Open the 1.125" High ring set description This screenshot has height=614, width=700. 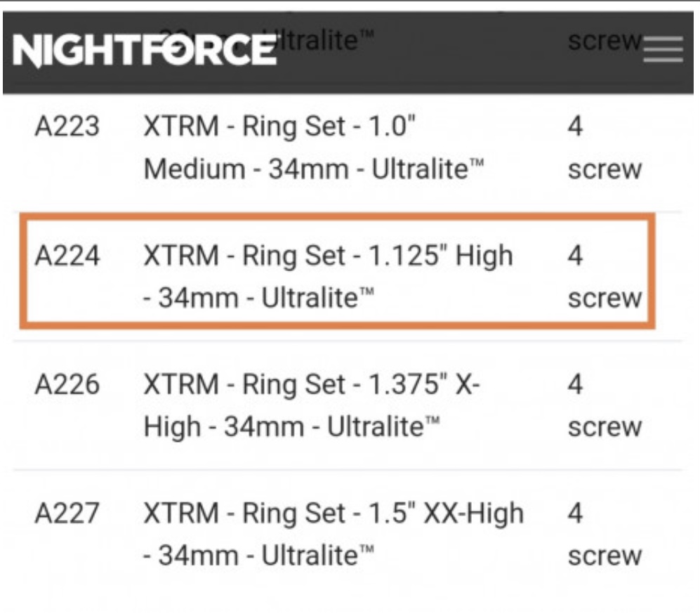point(328,277)
